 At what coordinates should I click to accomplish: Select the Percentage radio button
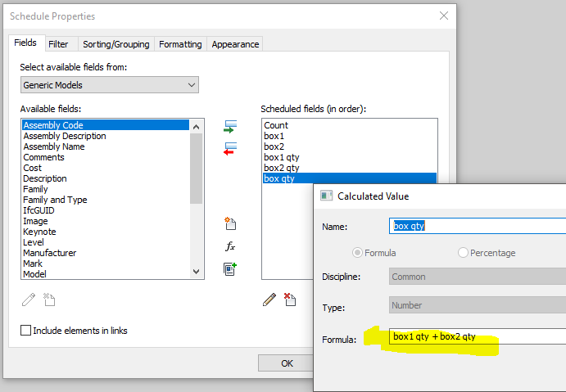tap(463, 253)
